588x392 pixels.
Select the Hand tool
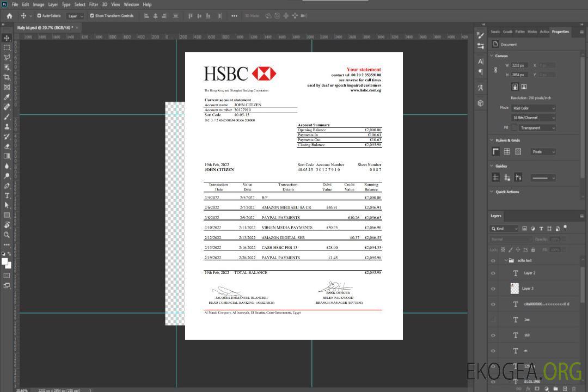pos(7,225)
